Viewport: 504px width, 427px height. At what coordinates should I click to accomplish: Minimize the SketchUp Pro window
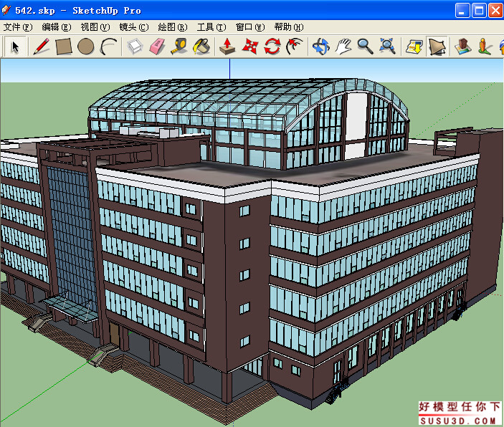(x=462, y=11)
